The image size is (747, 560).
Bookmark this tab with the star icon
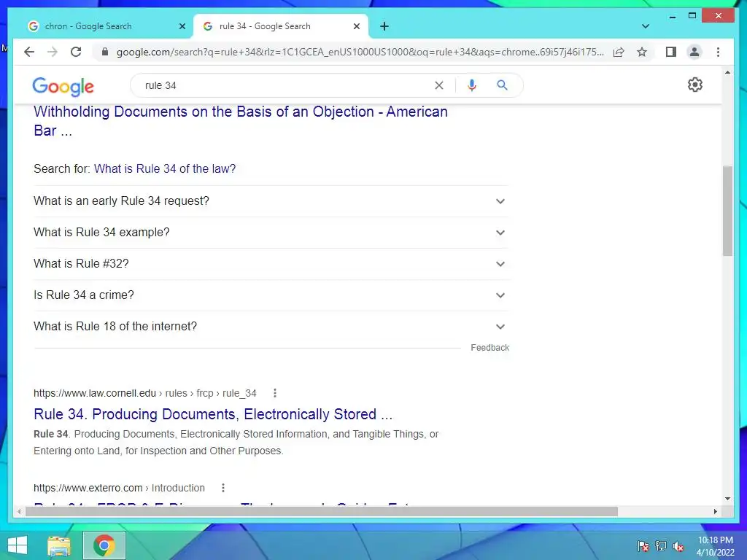pyautogui.click(x=642, y=52)
